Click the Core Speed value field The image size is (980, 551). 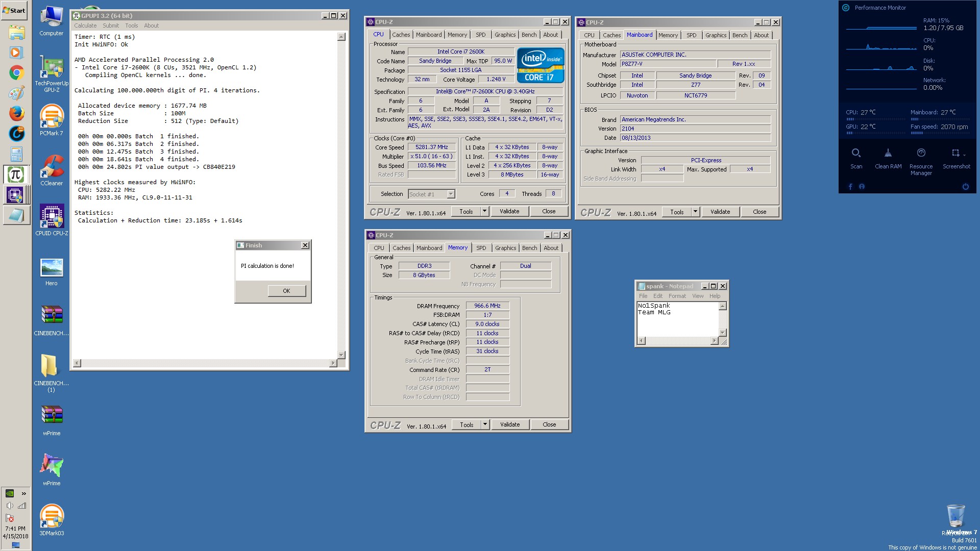click(x=432, y=147)
